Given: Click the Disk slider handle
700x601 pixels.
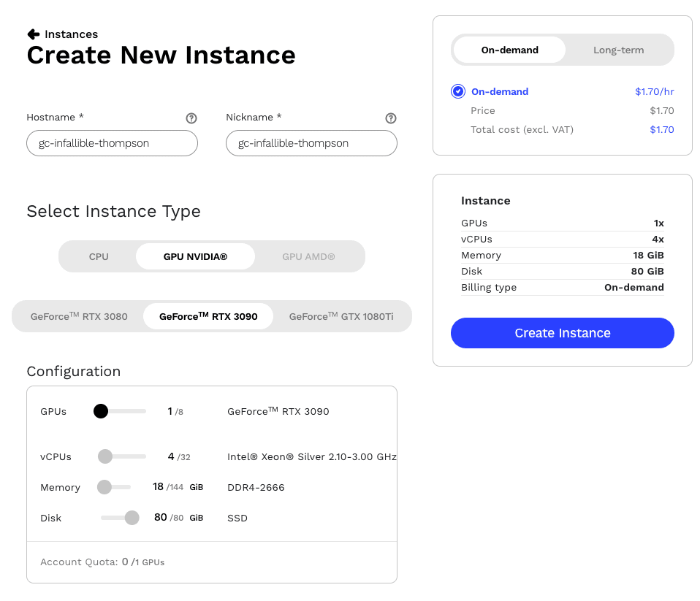Looking at the screenshot, I should (x=132, y=518).
